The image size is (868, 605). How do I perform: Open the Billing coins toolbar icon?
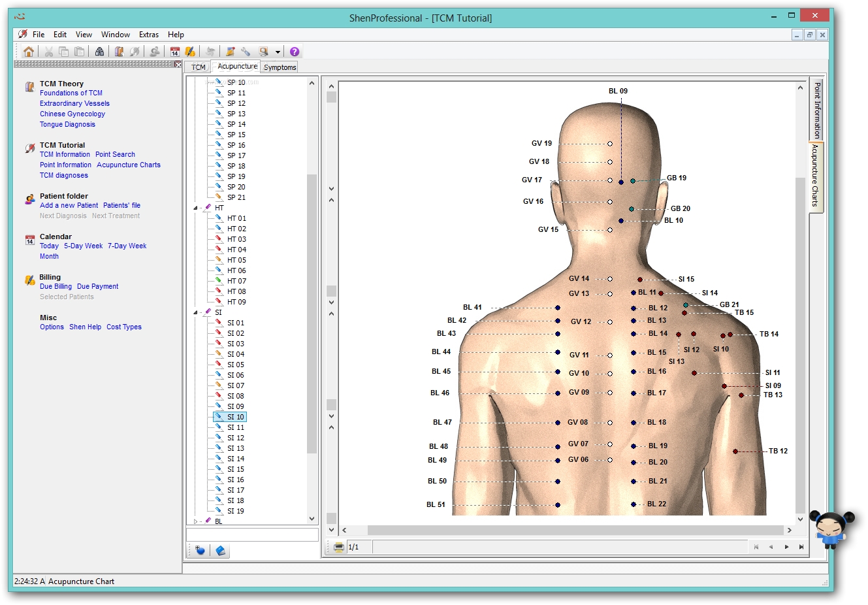pyautogui.click(x=190, y=52)
